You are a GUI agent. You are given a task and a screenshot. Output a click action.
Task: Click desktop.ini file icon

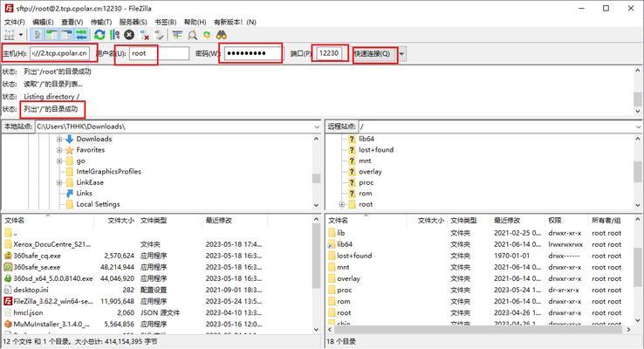8,290
